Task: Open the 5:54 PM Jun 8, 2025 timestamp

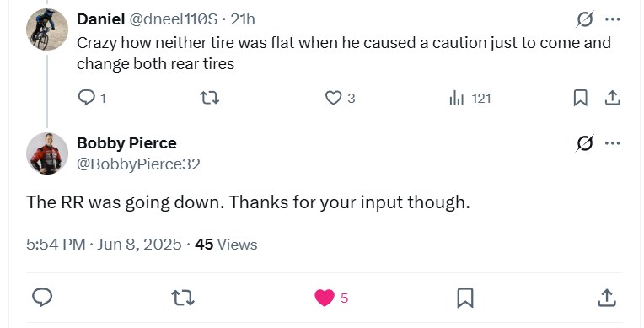Action: (x=104, y=245)
